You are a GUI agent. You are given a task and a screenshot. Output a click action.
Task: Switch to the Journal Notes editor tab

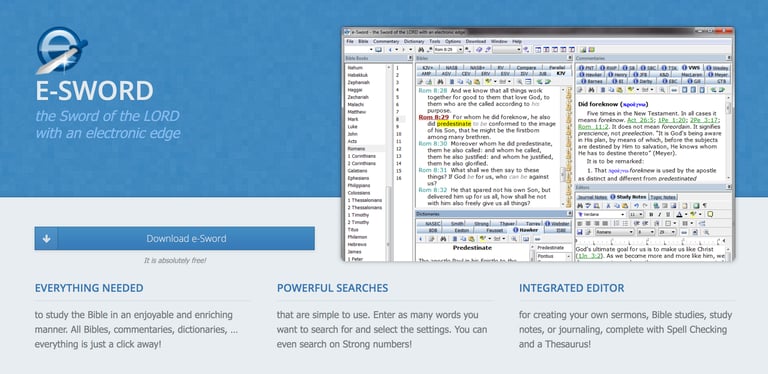[592, 197]
